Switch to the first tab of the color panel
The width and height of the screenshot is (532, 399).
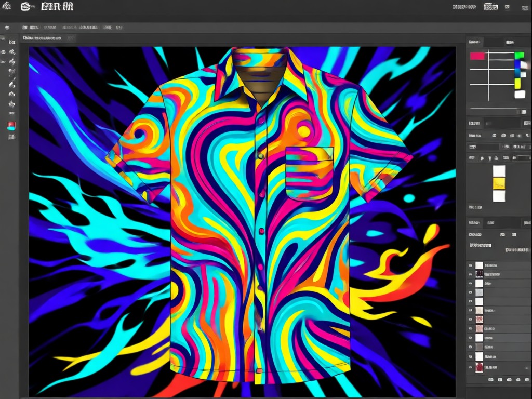pos(474,42)
